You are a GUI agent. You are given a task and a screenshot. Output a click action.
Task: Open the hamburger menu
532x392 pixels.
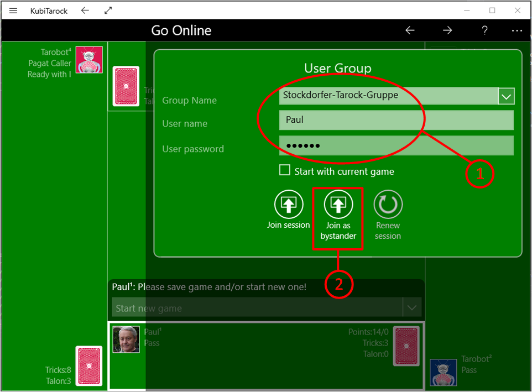pyautogui.click(x=13, y=11)
